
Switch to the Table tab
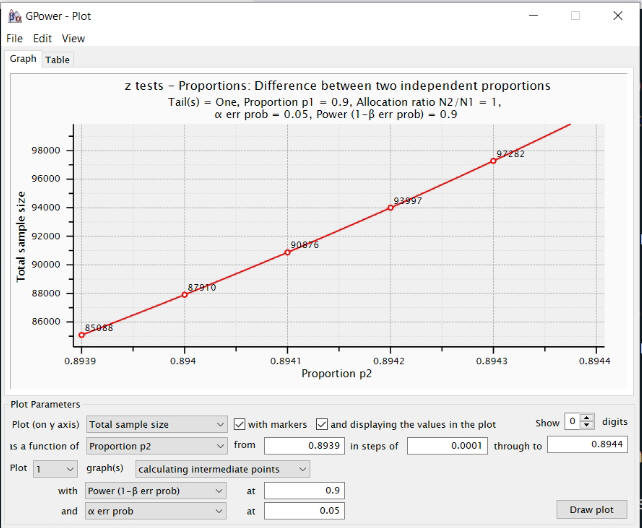coord(58,59)
